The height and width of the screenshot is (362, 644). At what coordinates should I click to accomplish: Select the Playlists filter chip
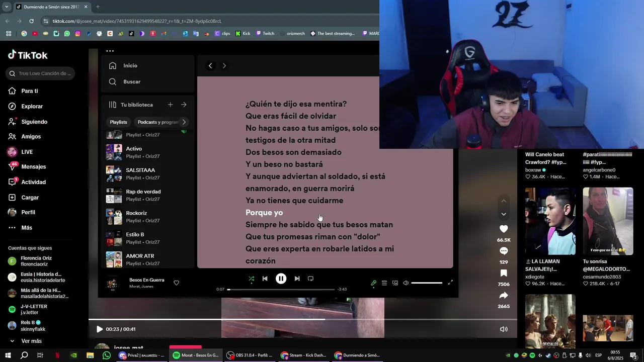click(x=119, y=122)
